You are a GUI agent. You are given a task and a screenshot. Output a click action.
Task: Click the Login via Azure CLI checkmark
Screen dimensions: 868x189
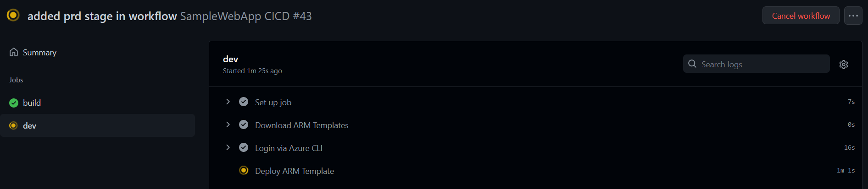pos(244,147)
